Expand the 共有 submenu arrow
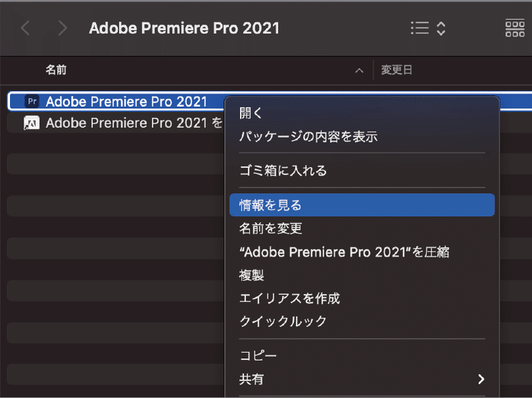The width and height of the screenshot is (532, 398). pyautogui.click(x=481, y=379)
